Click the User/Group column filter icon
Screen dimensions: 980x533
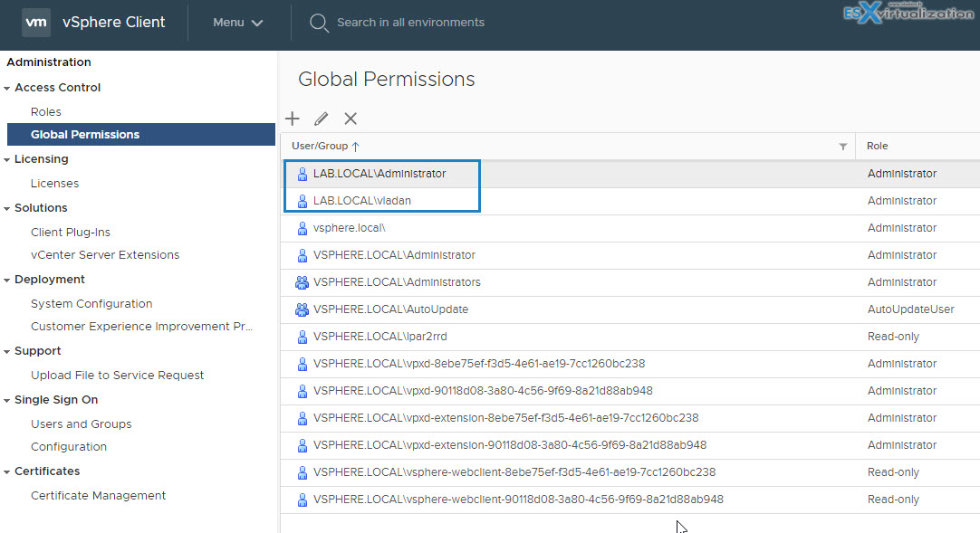click(x=842, y=147)
